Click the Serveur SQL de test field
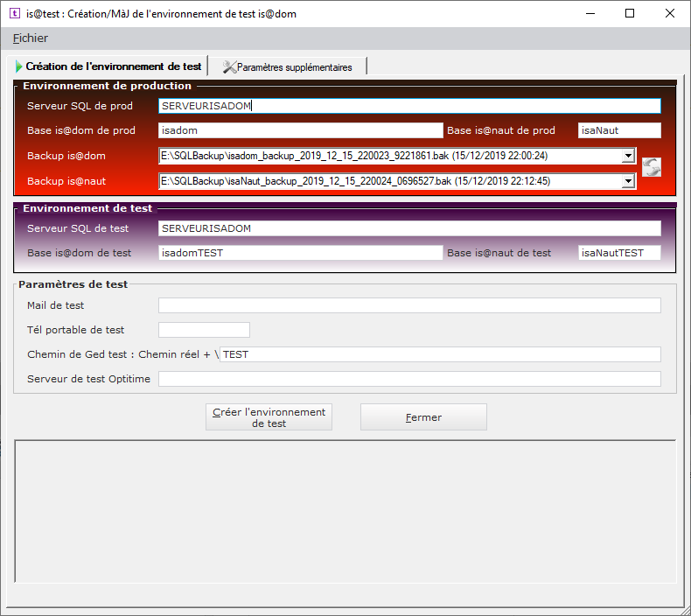The image size is (691, 616). 409,228
